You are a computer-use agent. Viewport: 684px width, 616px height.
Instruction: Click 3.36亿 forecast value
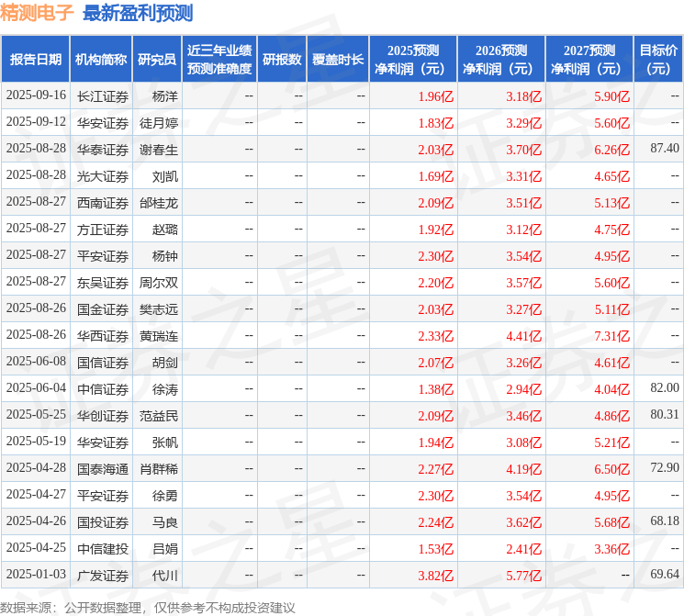612,549
